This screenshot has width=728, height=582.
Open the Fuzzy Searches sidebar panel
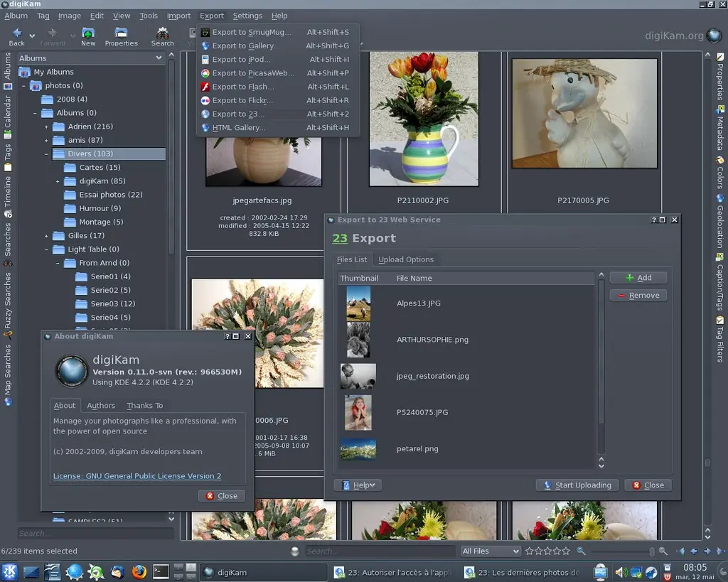[x=7, y=301]
